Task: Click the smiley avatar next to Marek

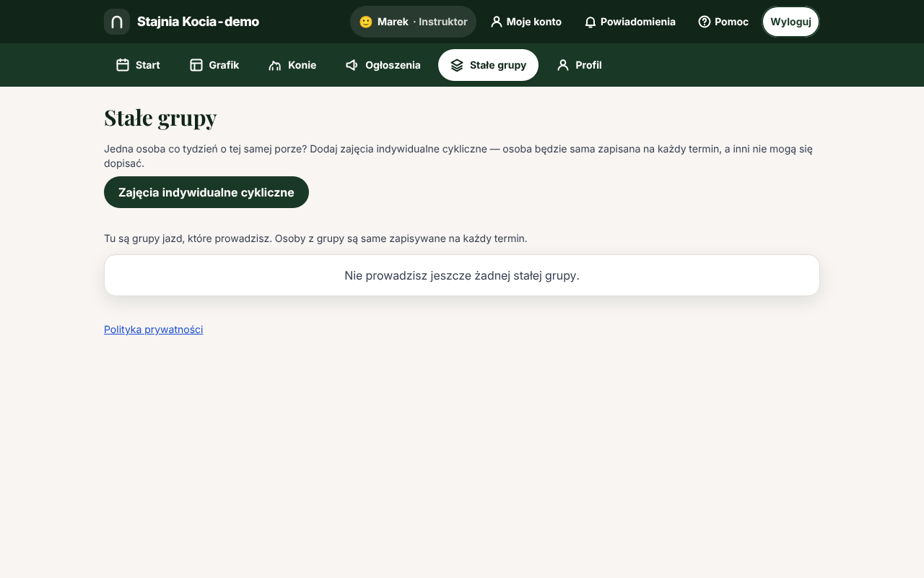Action: click(366, 22)
